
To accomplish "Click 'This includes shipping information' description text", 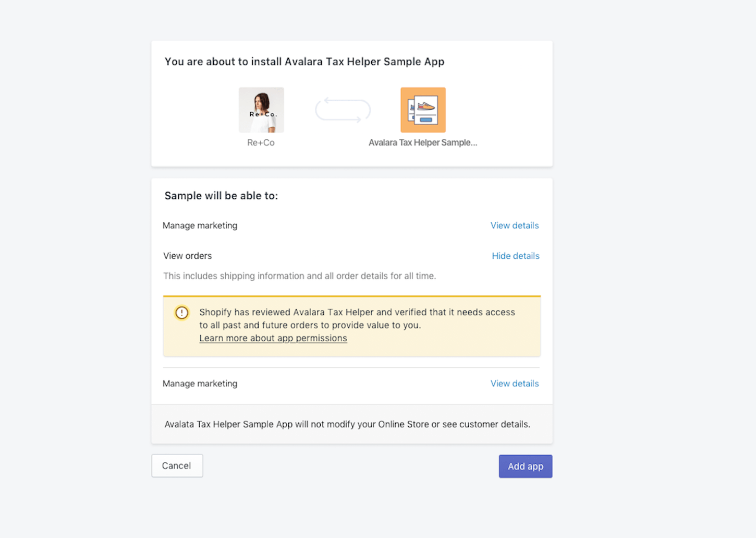I will pos(299,276).
